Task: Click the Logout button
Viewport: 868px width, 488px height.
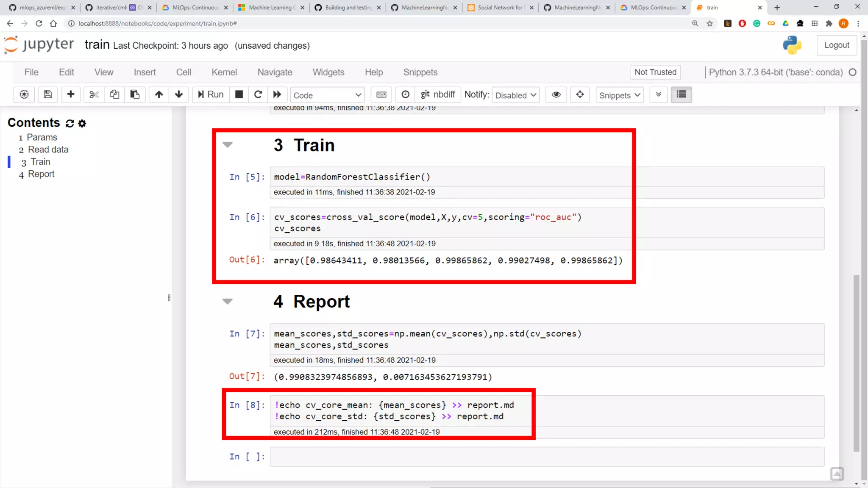Action: 836,45
